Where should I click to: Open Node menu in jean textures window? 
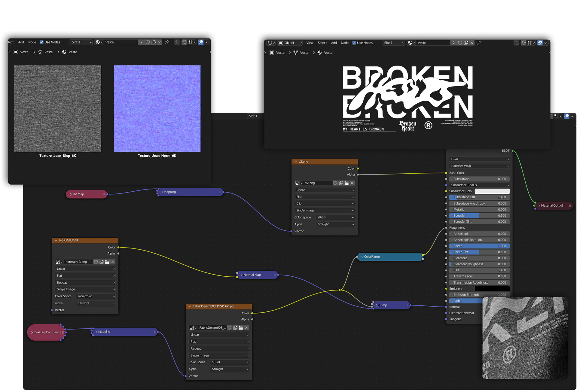[32, 42]
